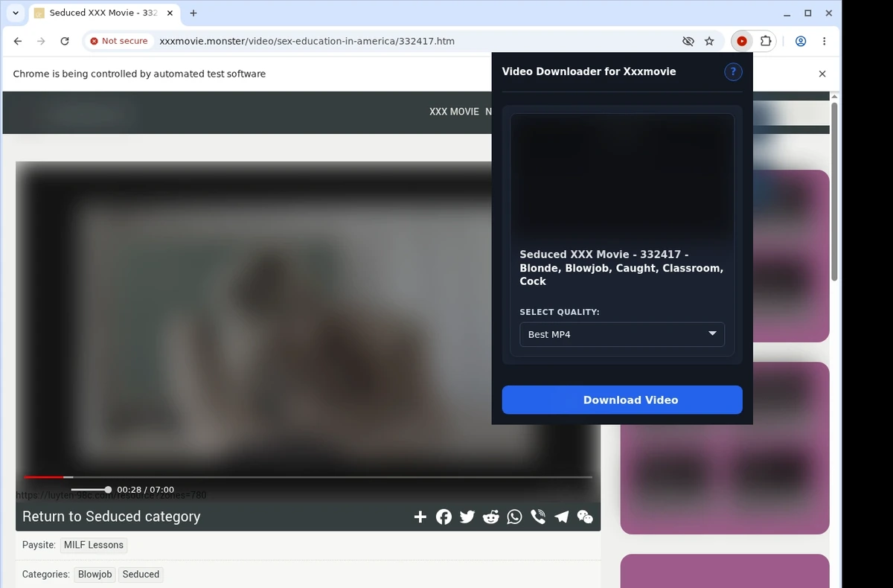Go back to previous page

coord(18,41)
